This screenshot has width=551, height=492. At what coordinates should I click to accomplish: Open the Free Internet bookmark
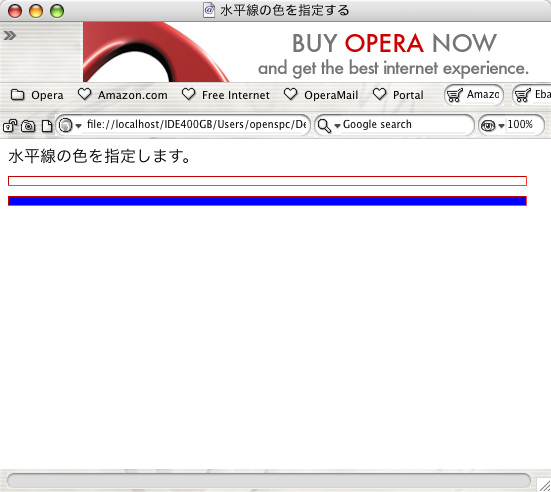pos(226,95)
